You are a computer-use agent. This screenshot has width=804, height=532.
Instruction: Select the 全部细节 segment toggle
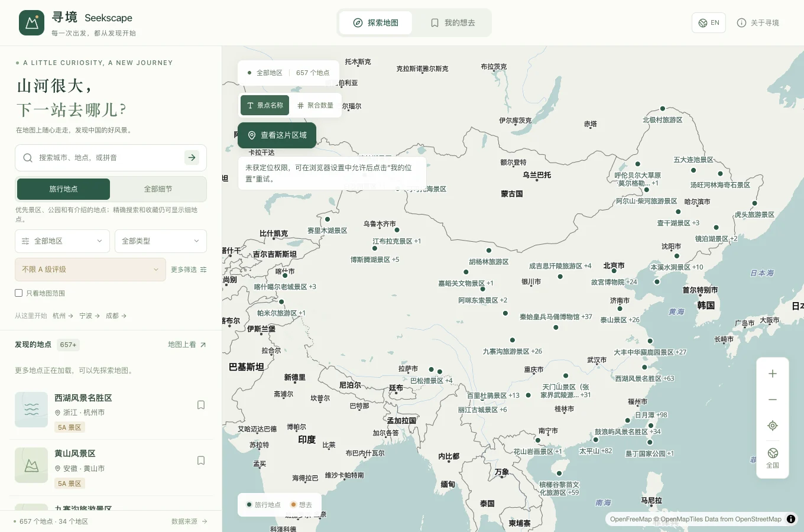[x=158, y=189]
